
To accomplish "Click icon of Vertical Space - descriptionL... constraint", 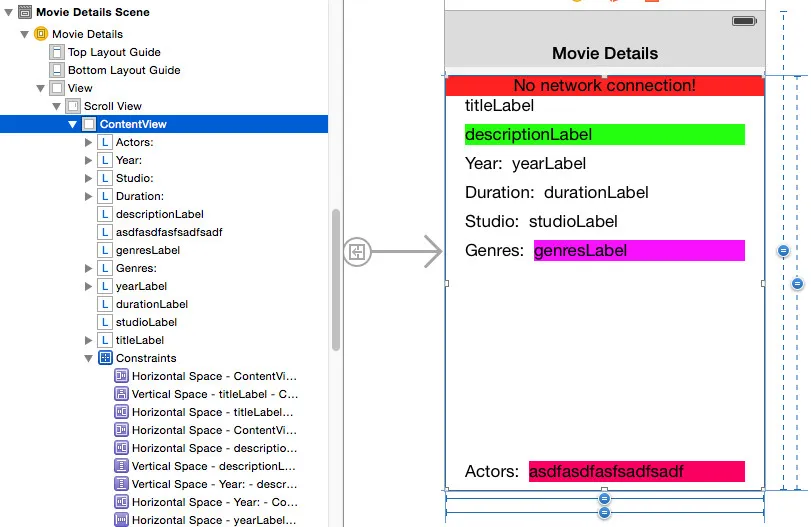I will [121, 466].
